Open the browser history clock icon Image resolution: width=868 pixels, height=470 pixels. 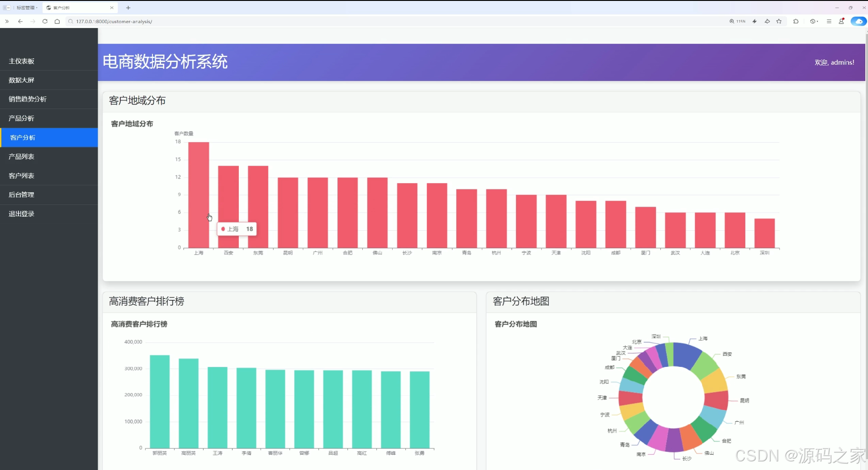(x=812, y=21)
